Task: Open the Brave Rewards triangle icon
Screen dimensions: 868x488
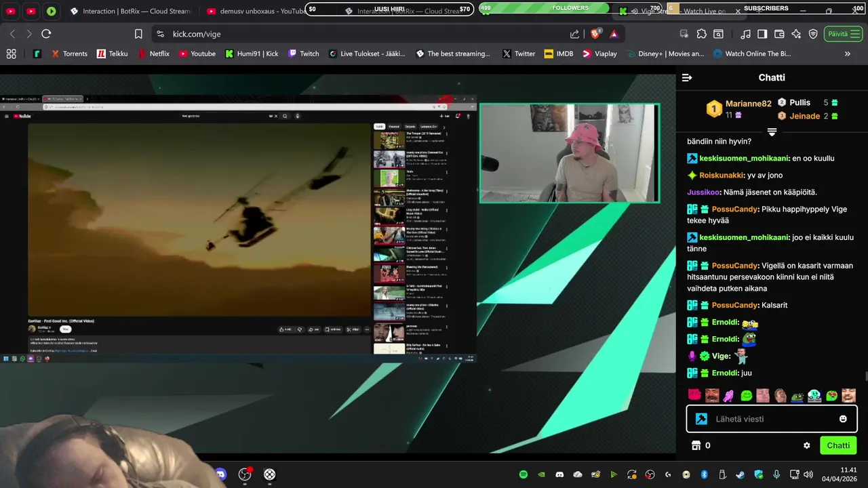Action: pyautogui.click(x=614, y=34)
